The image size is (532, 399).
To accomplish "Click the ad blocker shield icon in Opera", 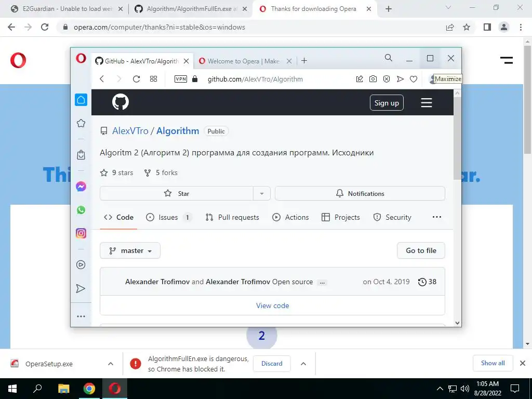I will (387, 79).
